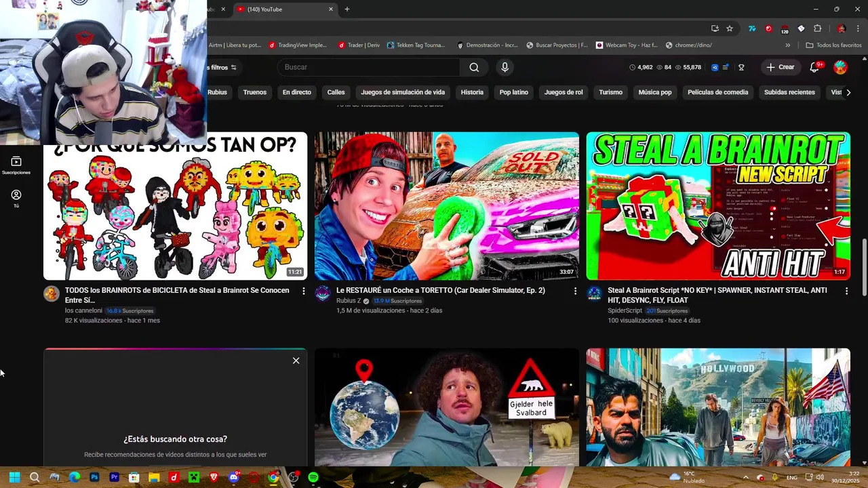This screenshot has width=868, height=488.
Task: Show hidden system tray icons chevron
Action: 745,477
